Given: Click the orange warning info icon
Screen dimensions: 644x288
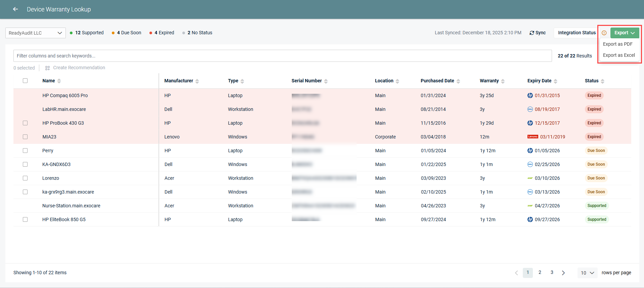Looking at the screenshot, I should tap(604, 33).
